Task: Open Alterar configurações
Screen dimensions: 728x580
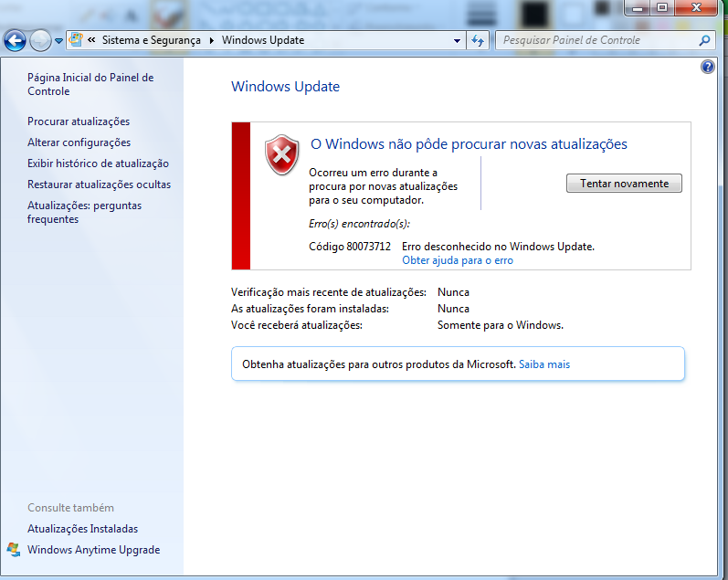Action: 79,142
